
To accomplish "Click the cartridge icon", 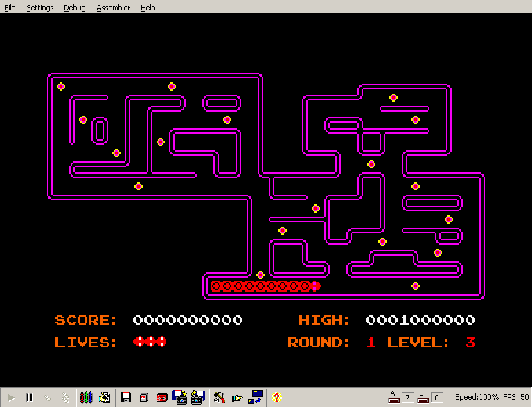I will (144, 398).
